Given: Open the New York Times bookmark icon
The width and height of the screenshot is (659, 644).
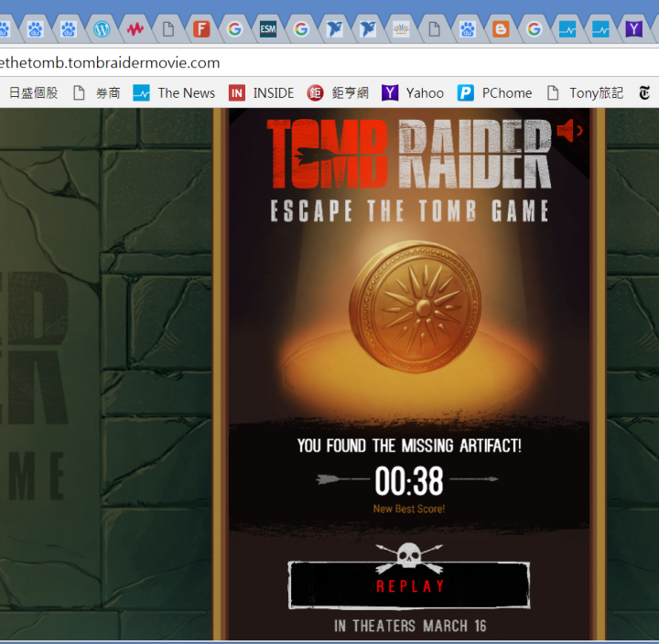Looking at the screenshot, I should click(x=644, y=92).
